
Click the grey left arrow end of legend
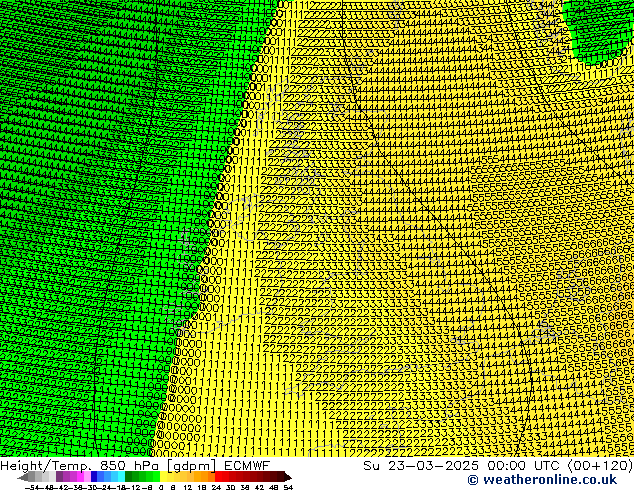(x=23, y=477)
